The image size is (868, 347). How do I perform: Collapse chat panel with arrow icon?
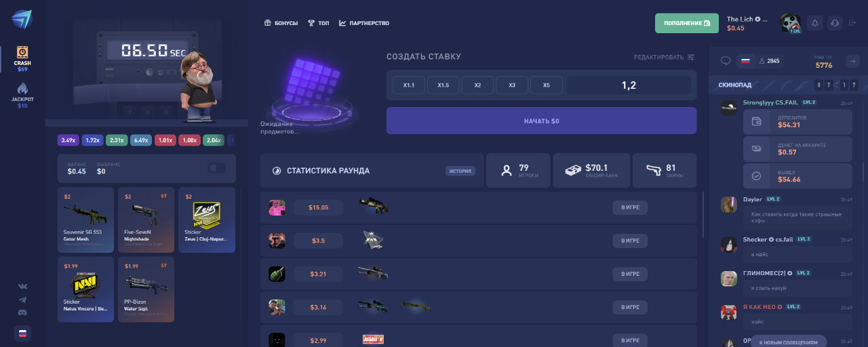pos(852,61)
